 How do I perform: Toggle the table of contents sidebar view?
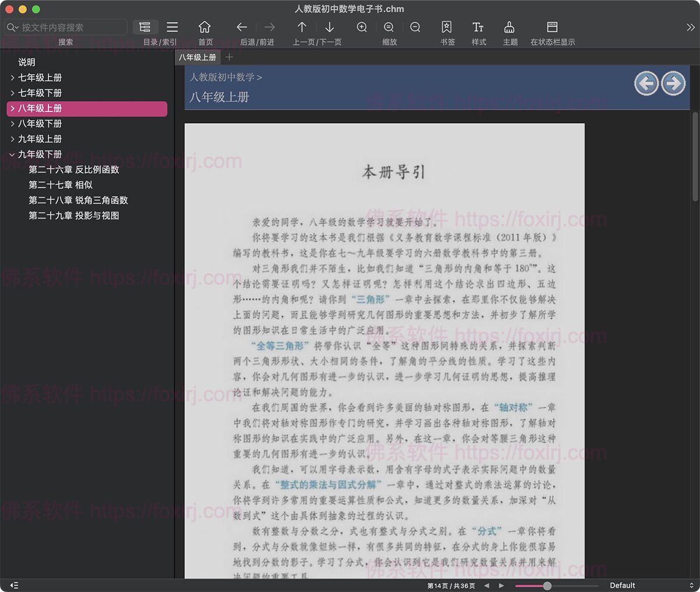coord(145,27)
